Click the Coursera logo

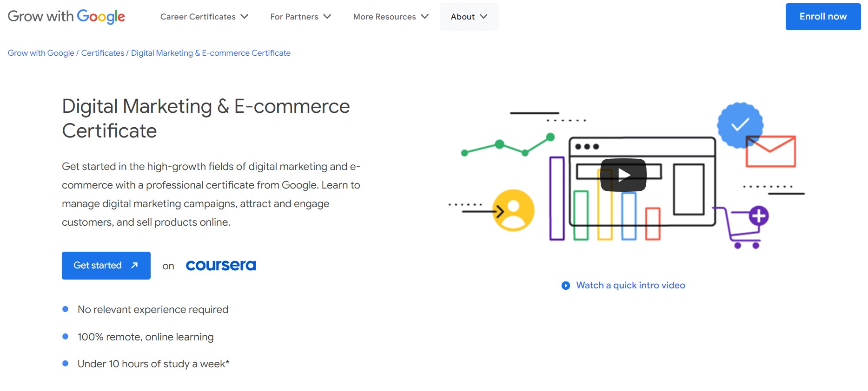[x=221, y=265]
